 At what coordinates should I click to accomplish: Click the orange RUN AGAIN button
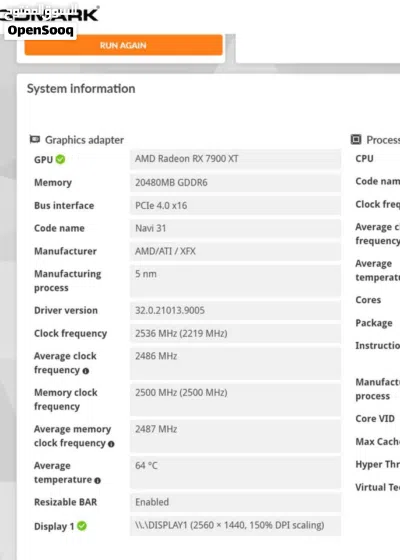[124, 45]
